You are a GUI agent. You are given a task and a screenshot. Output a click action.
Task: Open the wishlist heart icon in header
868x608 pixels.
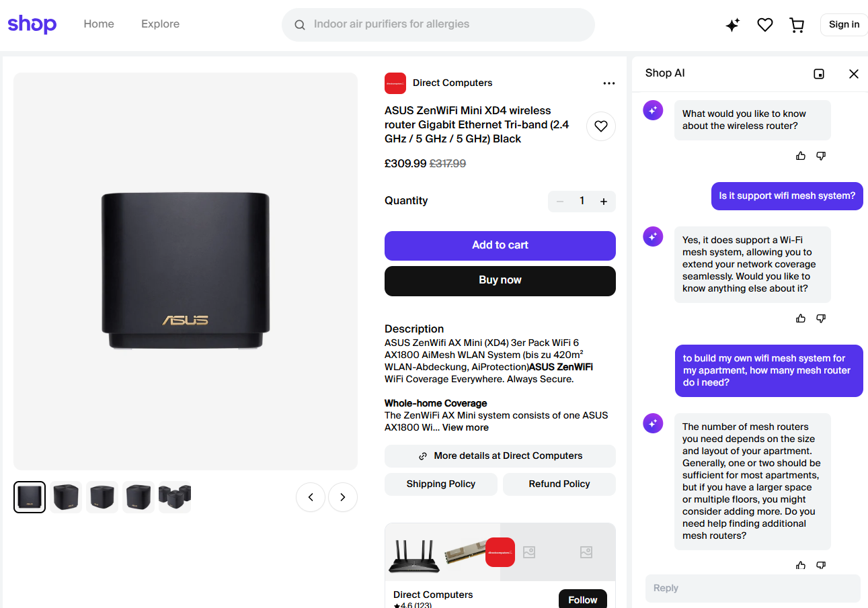click(x=765, y=25)
